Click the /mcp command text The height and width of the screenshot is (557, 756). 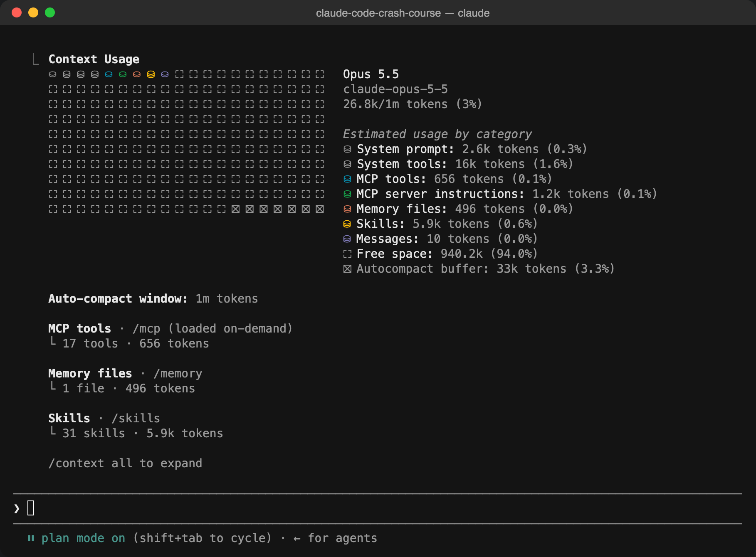pyautogui.click(x=146, y=329)
